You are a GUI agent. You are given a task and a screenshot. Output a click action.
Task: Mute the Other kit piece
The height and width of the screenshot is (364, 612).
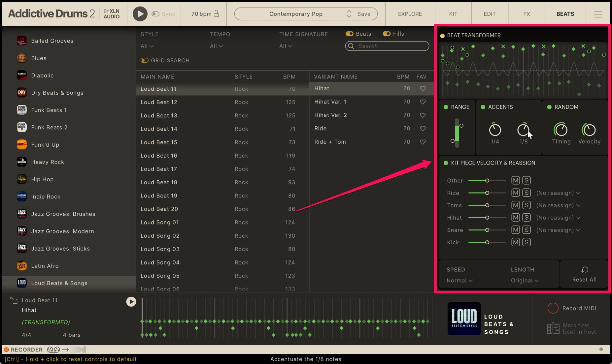(x=516, y=180)
